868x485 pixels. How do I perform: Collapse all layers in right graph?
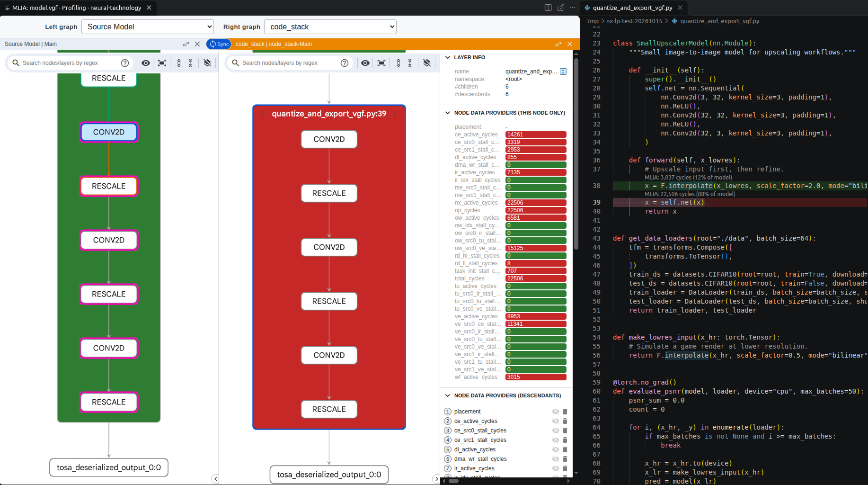[410, 63]
